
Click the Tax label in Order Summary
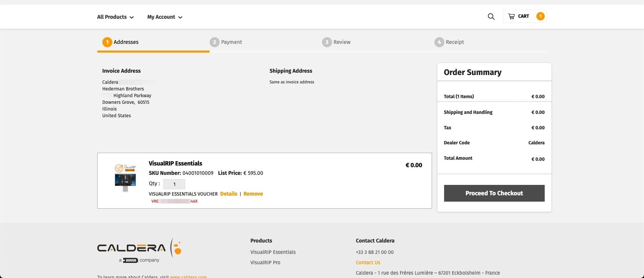click(447, 128)
